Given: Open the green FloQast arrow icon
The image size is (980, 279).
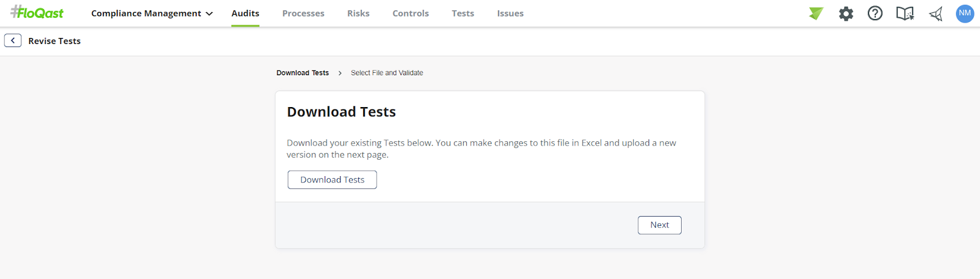Looking at the screenshot, I should (816, 13).
